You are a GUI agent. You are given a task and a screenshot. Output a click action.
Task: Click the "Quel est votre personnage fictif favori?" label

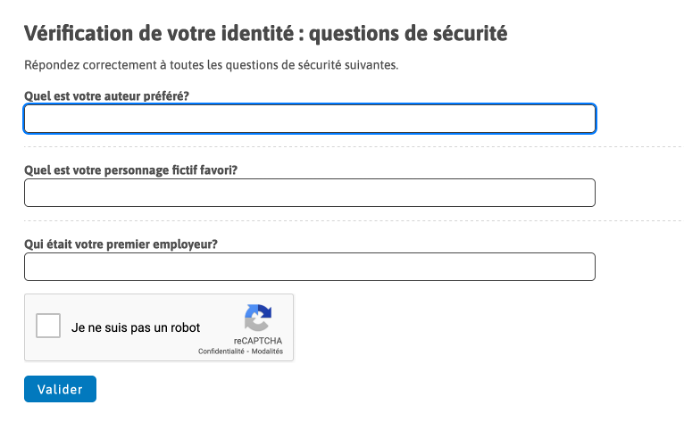coord(131,170)
